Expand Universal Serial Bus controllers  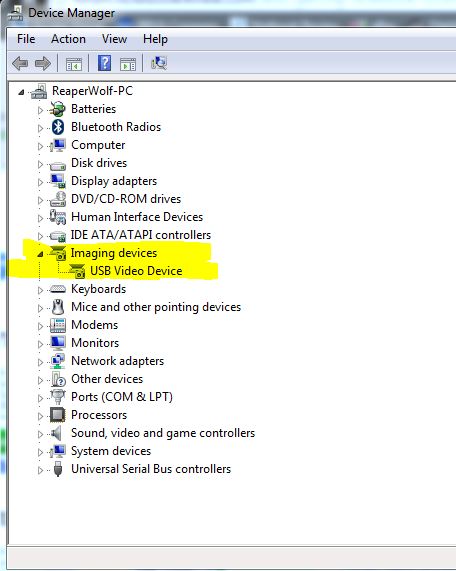pos(40,470)
